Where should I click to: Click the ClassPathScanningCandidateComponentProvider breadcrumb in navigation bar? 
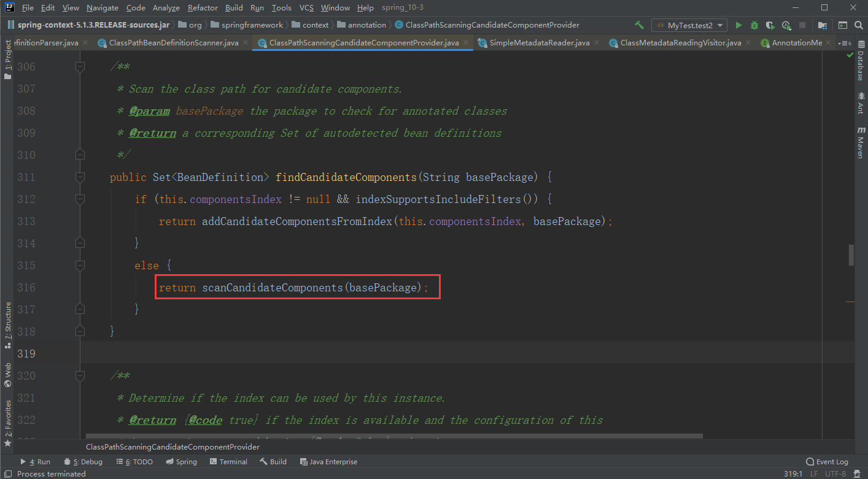pos(487,25)
